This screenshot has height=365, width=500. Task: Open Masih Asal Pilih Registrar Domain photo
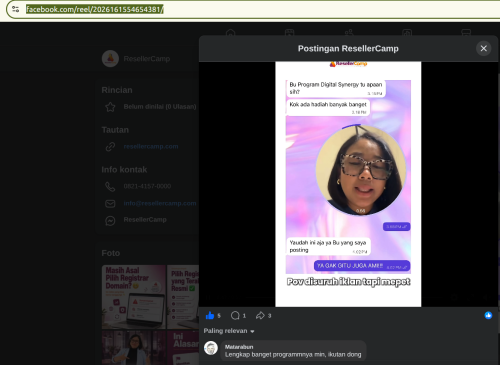(134, 297)
